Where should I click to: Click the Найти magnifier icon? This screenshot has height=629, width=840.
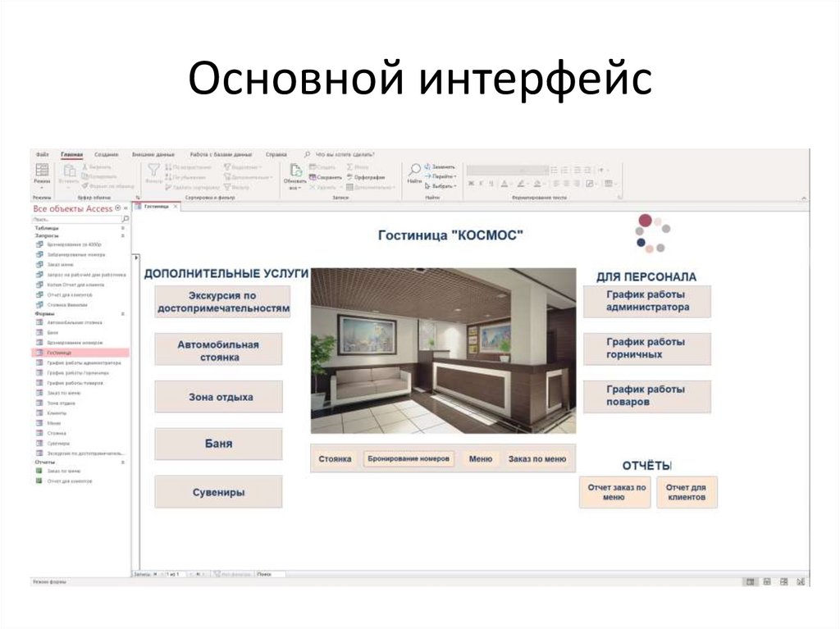point(416,169)
